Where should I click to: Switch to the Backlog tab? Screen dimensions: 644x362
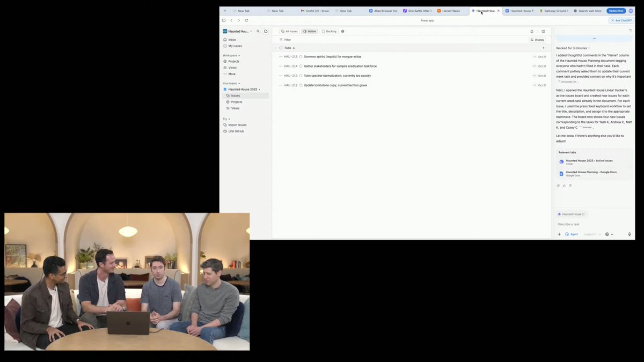pyautogui.click(x=329, y=31)
